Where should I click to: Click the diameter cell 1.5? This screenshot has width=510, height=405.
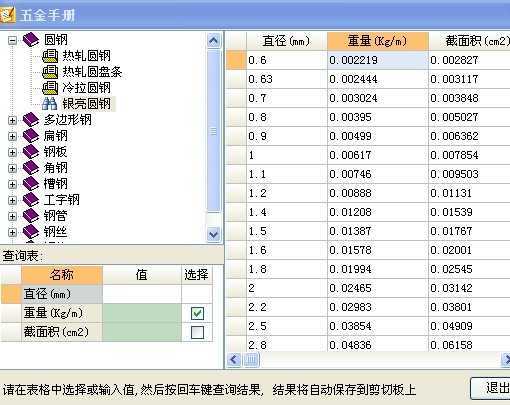pyautogui.click(x=287, y=231)
